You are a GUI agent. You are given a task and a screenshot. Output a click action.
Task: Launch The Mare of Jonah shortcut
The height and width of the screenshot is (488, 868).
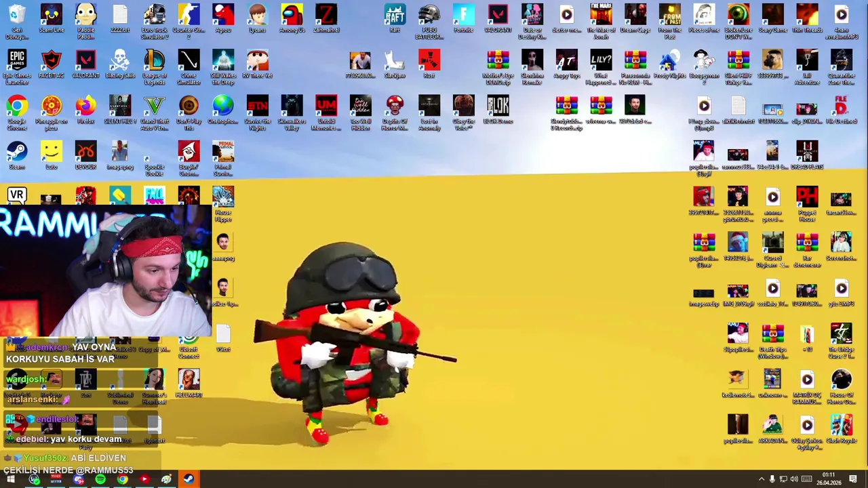click(601, 20)
